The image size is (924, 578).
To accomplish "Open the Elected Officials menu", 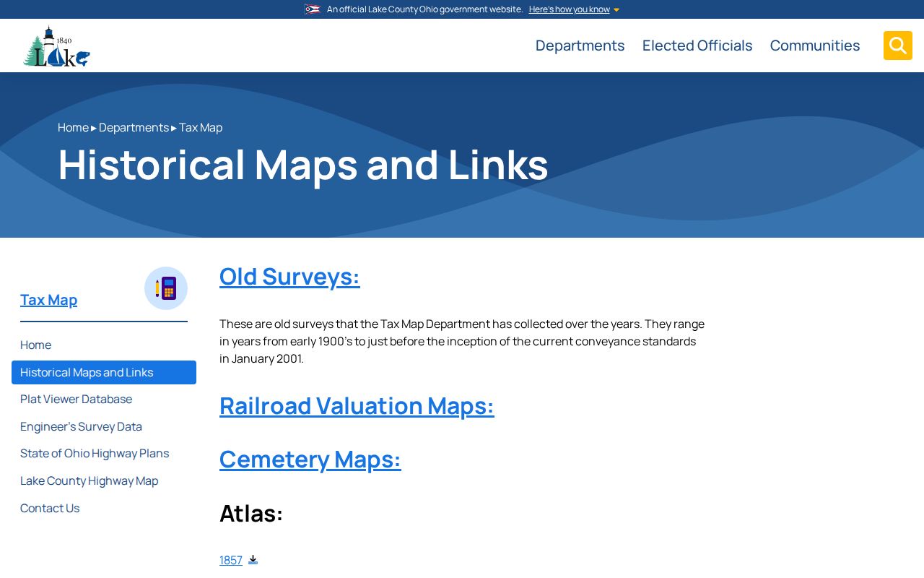I will 697,46.
